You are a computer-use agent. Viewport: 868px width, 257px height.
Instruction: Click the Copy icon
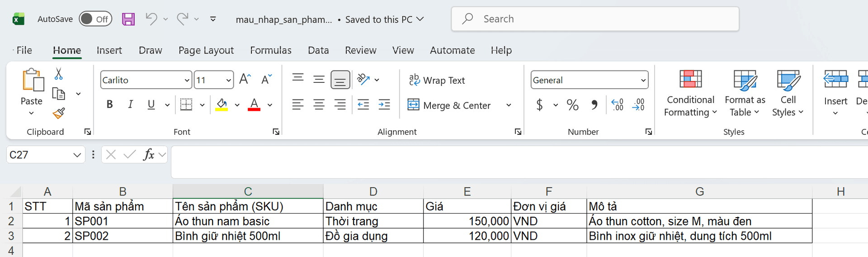point(59,94)
